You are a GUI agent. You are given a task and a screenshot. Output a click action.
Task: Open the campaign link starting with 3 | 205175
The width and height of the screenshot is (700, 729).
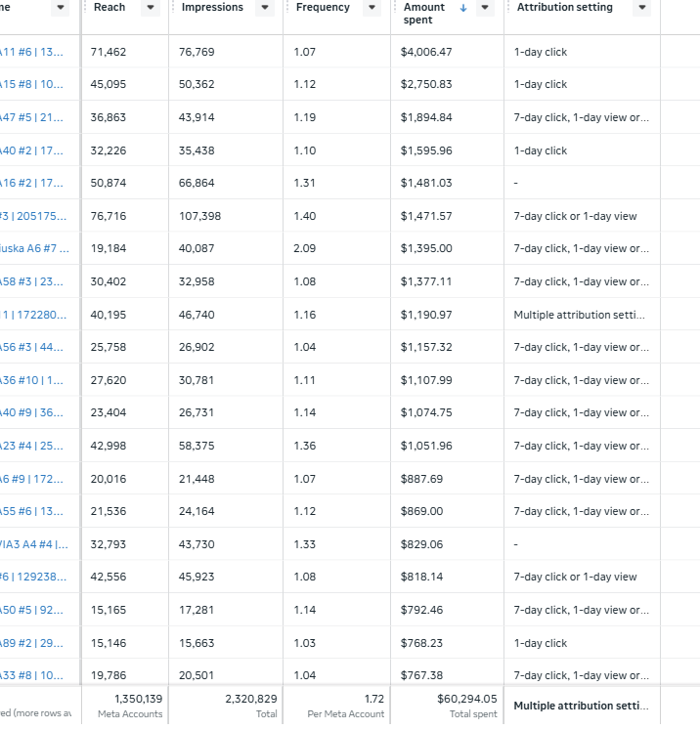click(x=33, y=216)
